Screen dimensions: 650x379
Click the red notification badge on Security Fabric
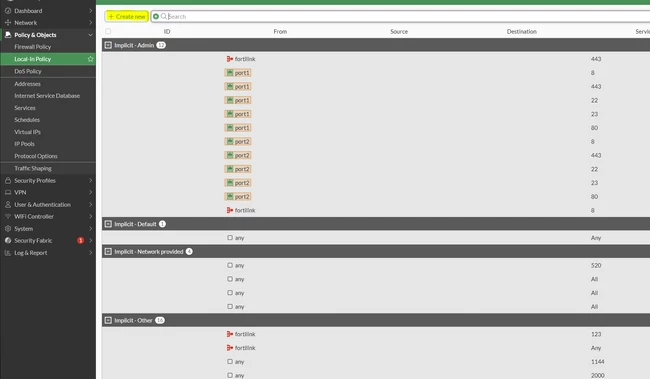[80, 241]
